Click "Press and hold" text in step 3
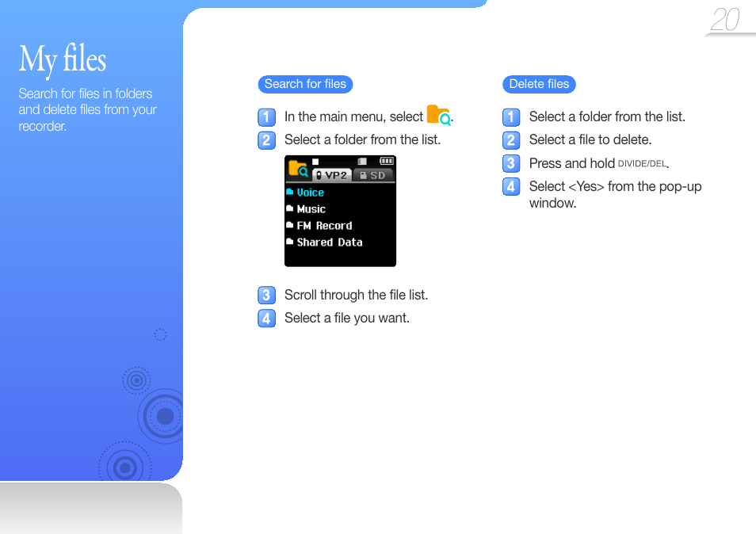Screen dimensions: 756x534 [572, 163]
